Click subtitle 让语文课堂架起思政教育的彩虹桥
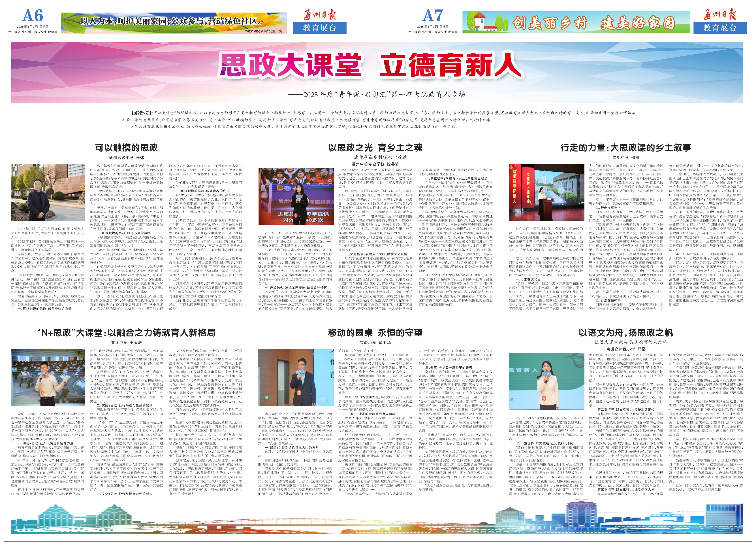Screen dimensions: 756x546 coord(626,342)
